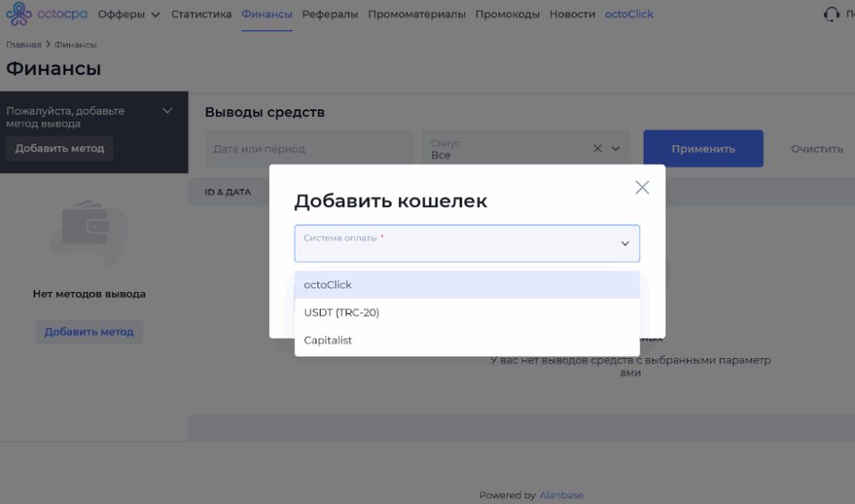Click the Octocpa logo in the header
The height and width of the screenshot is (504, 855).
[x=46, y=13]
